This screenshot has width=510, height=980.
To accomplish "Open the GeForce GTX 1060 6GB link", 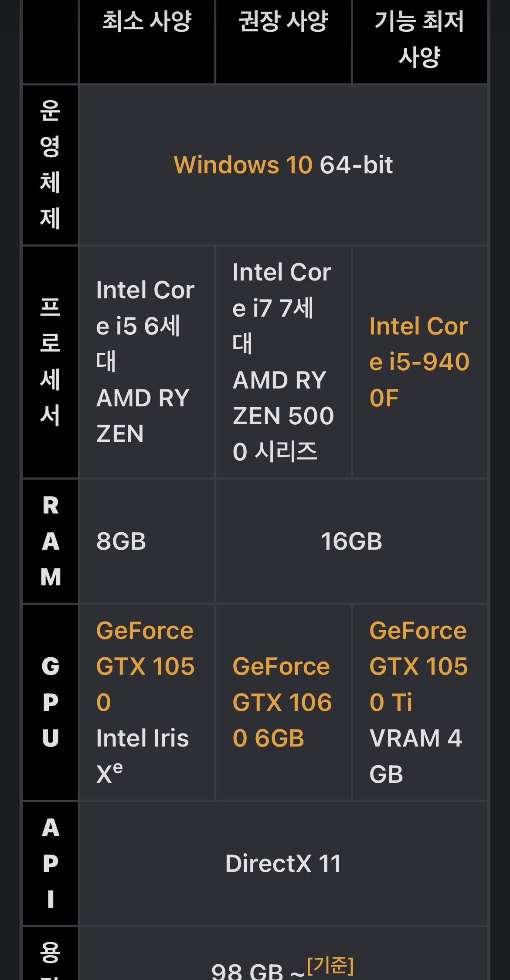I will pyautogui.click(x=282, y=702).
